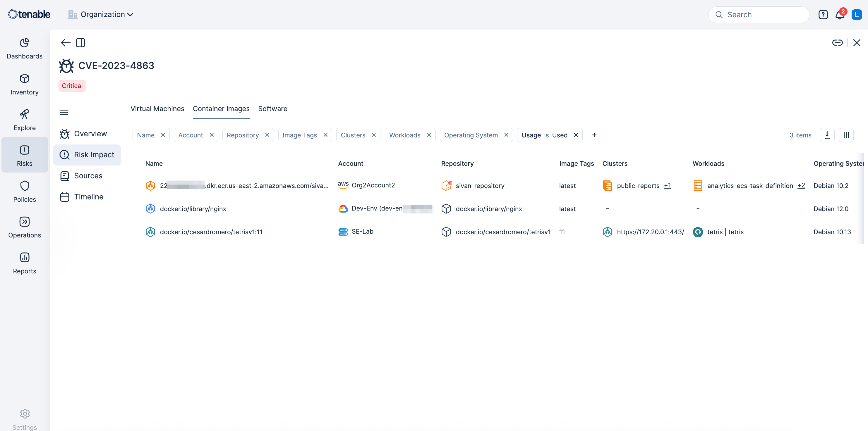
Task: Download the table via export icon
Action: pos(827,135)
